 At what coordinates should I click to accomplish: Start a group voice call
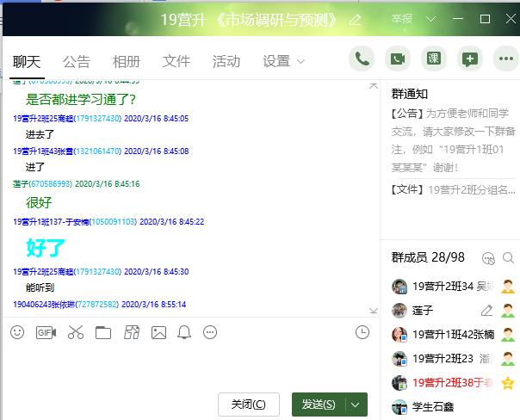point(362,59)
